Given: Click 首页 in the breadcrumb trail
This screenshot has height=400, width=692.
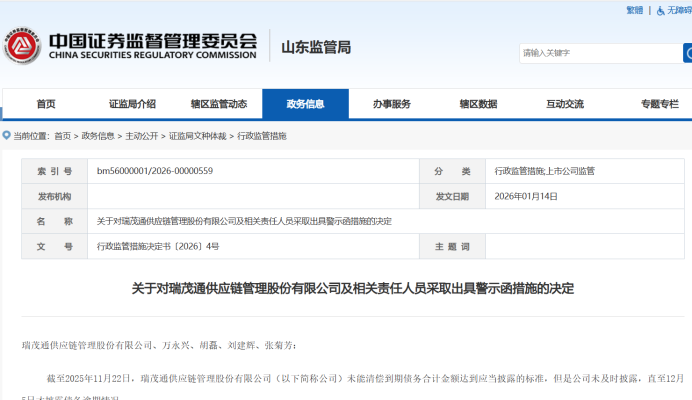Looking at the screenshot, I should (x=62, y=135).
